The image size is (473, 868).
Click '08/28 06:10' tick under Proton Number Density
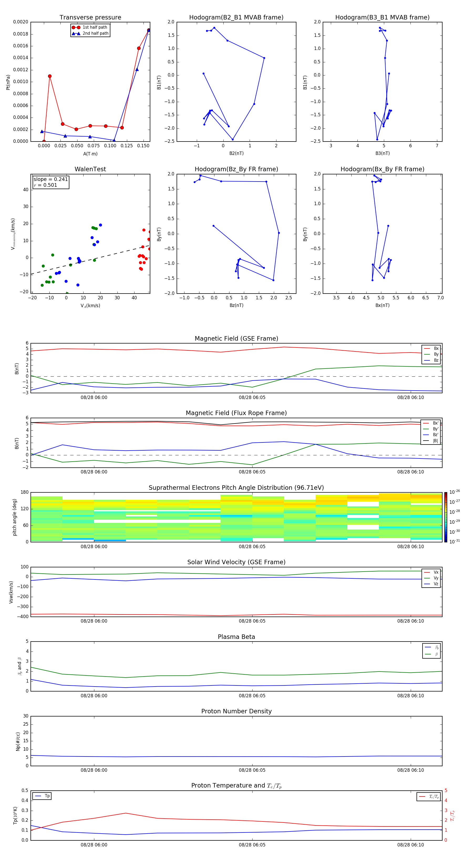410,770
